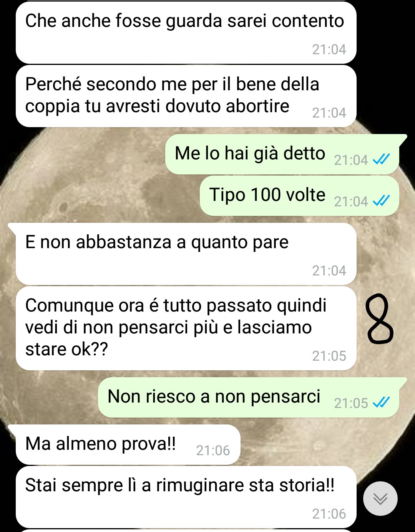Select sent message 'Me lo hai già detto'
This screenshot has width=415, height=532.
point(282,154)
